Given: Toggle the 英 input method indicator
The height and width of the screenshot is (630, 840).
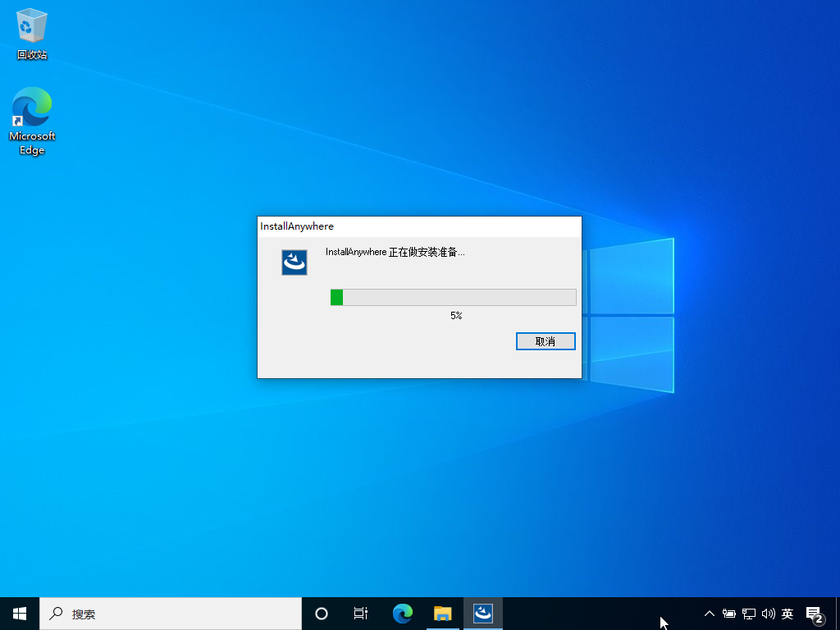Looking at the screenshot, I should [787, 614].
